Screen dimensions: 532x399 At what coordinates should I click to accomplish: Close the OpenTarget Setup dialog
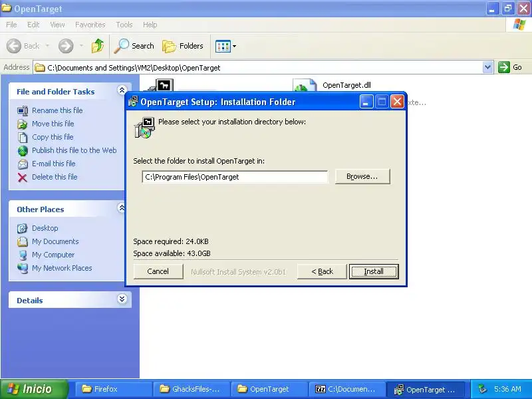click(x=397, y=102)
